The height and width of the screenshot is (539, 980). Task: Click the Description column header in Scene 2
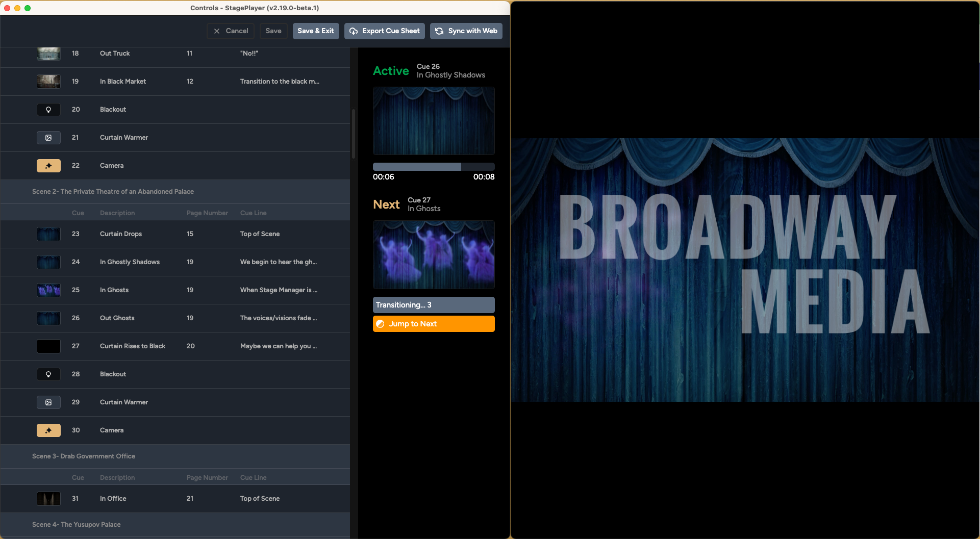[x=117, y=213]
